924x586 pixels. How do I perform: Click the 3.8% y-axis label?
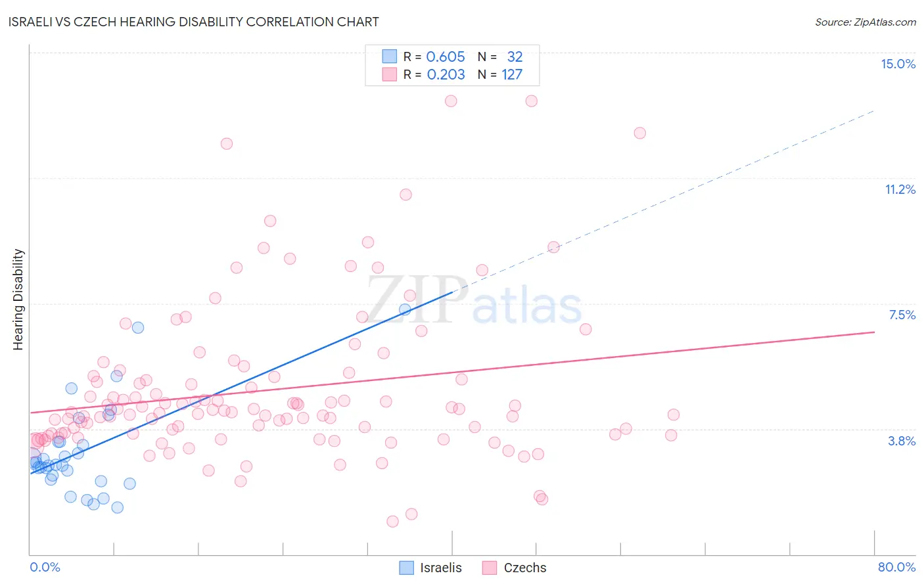[902, 441]
